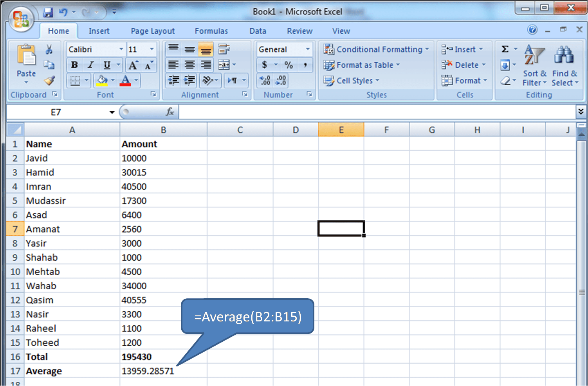Image resolution: width=588 pixels, height=386 pixels.
Task: Click the Conditional Formatting button
Action: (x=376, y=49)
